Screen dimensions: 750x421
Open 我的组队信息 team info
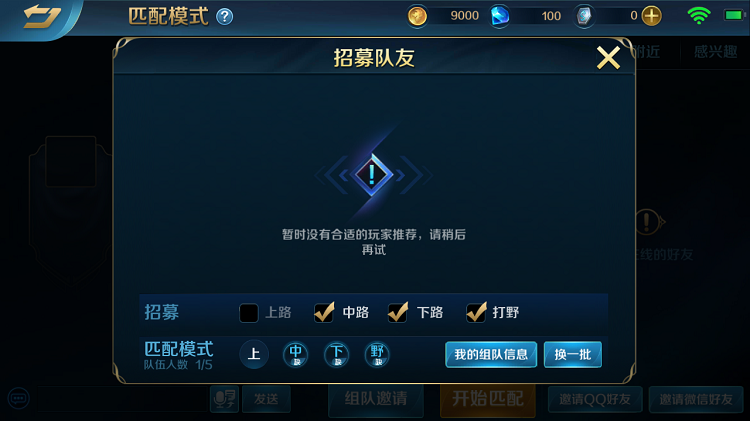click(491, 355)
